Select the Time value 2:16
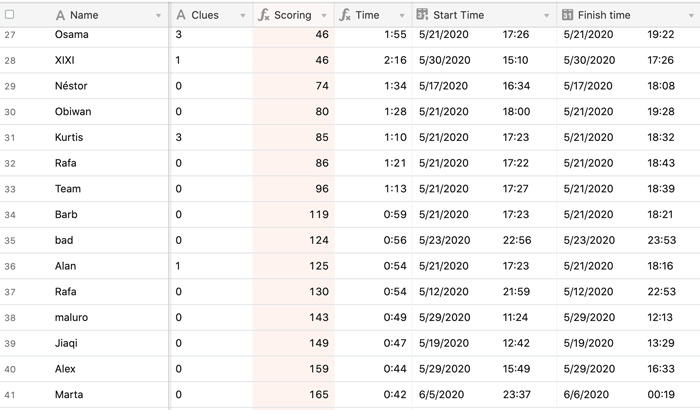Viewport: 700px width, 410px height. [x=395, y=60]
